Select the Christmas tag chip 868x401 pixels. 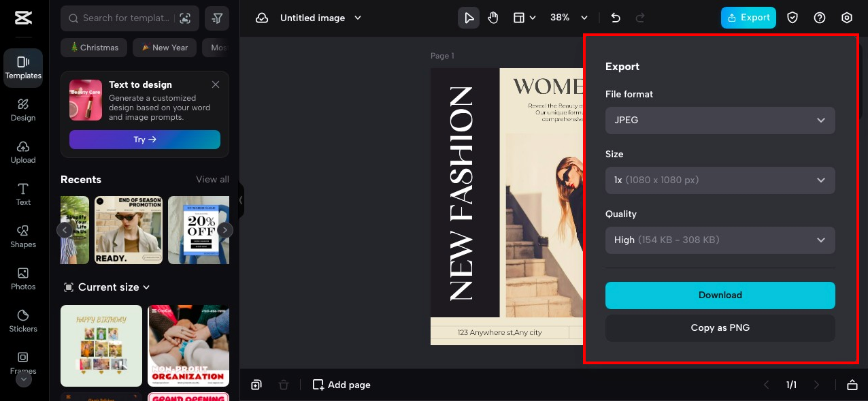(94, 48)
